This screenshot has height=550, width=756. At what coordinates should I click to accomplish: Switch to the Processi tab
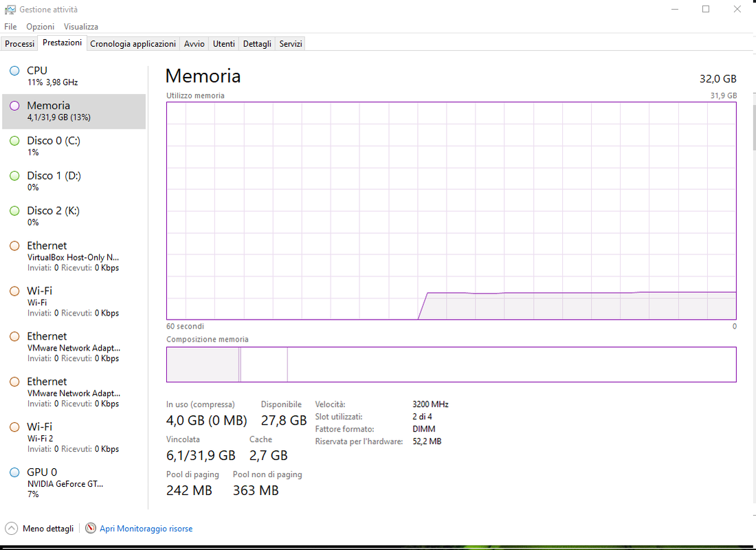[x=20, y=43]
